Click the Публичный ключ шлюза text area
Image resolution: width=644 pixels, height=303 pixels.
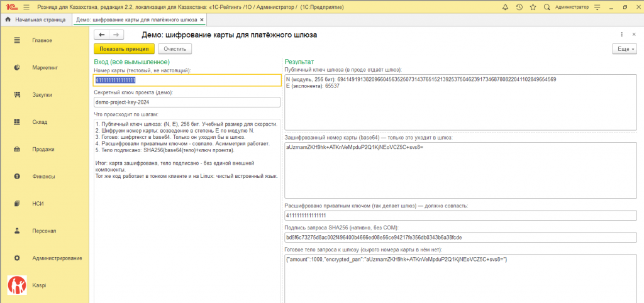[x=460, y=102]
